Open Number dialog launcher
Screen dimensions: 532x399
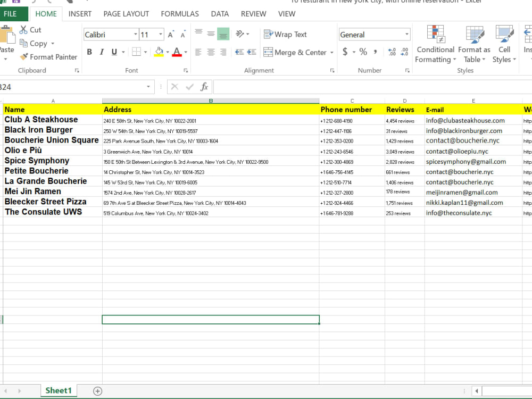point(407,71)
